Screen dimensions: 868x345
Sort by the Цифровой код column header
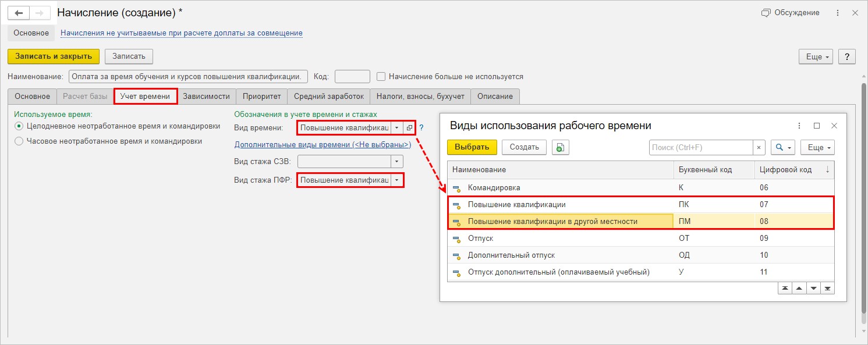point(794,169)
